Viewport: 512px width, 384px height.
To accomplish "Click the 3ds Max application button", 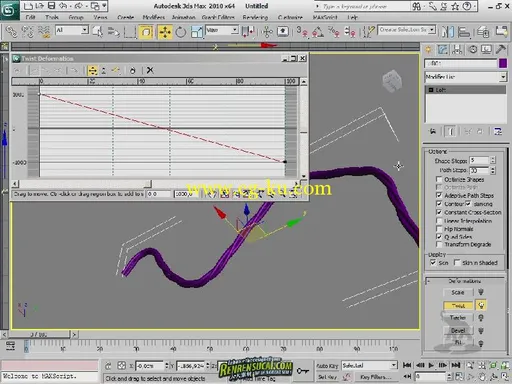I will 9,10.
